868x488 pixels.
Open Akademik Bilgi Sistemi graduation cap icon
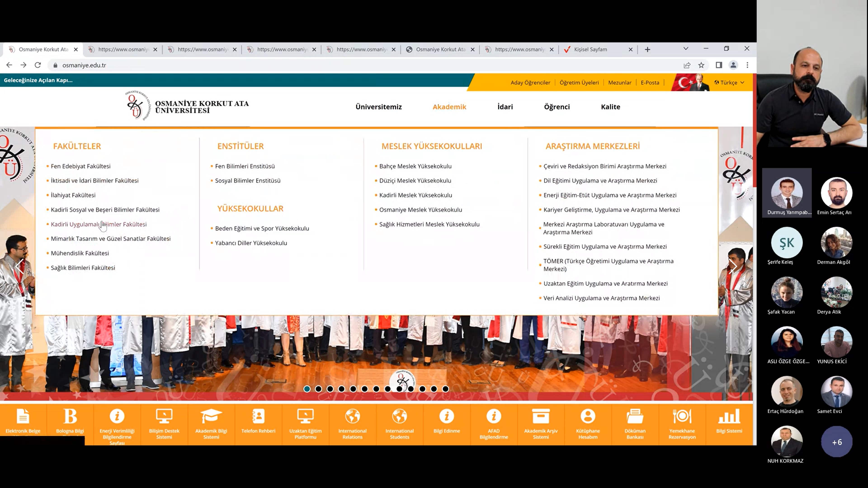click(211, 416)
